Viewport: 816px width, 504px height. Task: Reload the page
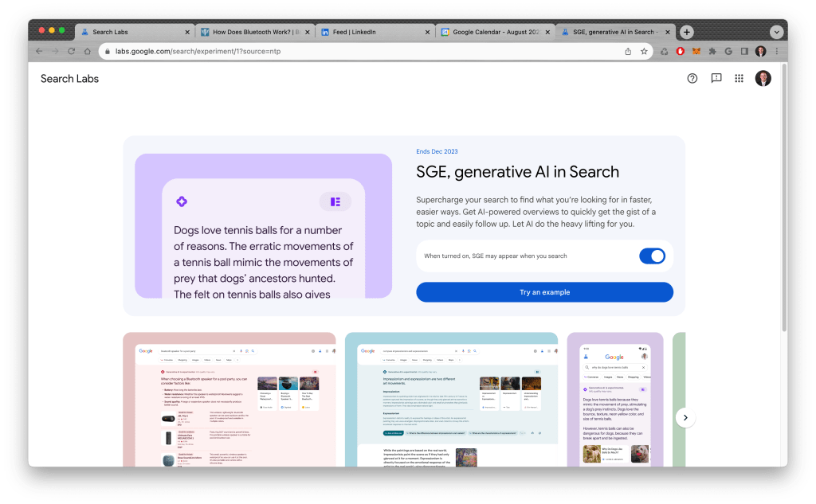(72, 51)
